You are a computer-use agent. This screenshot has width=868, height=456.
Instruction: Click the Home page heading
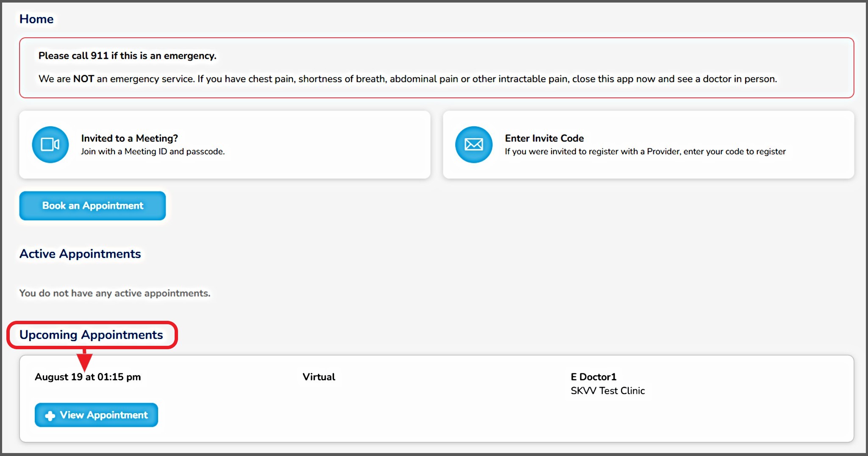click(36, 19)
